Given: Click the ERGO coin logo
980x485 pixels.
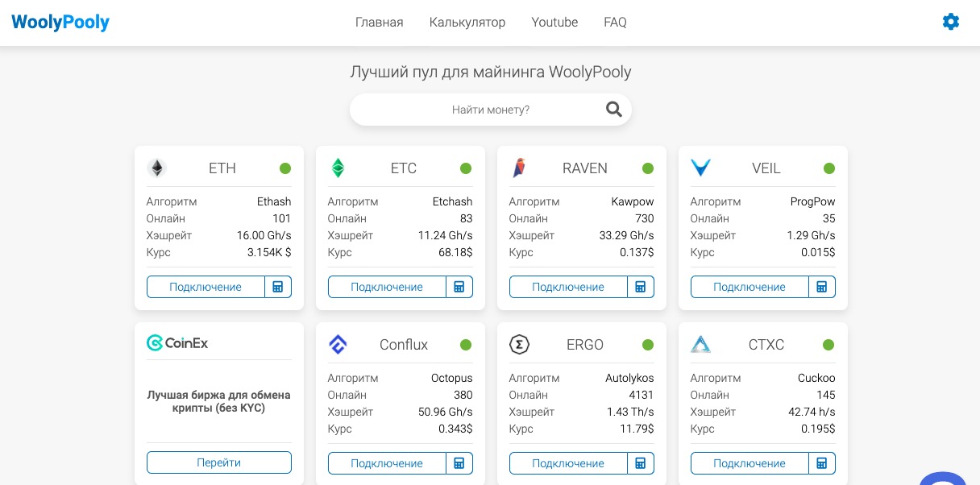Looking at the screenshot, I should 519,345.
